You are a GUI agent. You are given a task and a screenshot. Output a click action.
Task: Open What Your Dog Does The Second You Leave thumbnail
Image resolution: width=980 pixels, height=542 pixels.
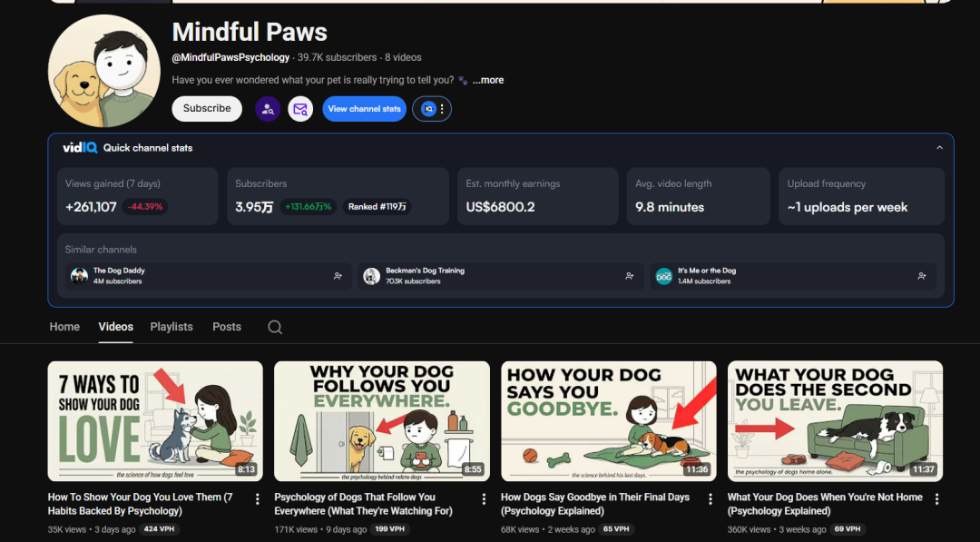tap(835, 421)
